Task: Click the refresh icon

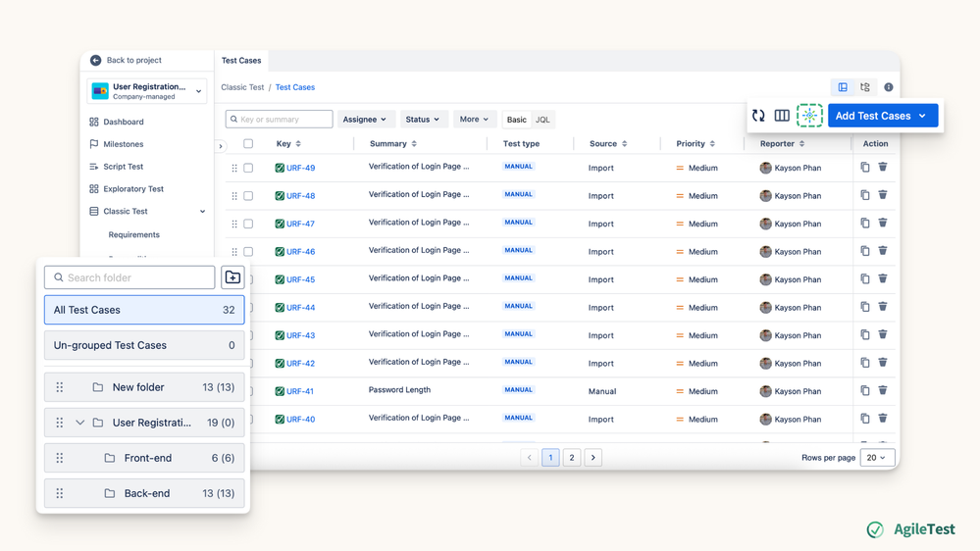Action: click(x=758, y=116)
